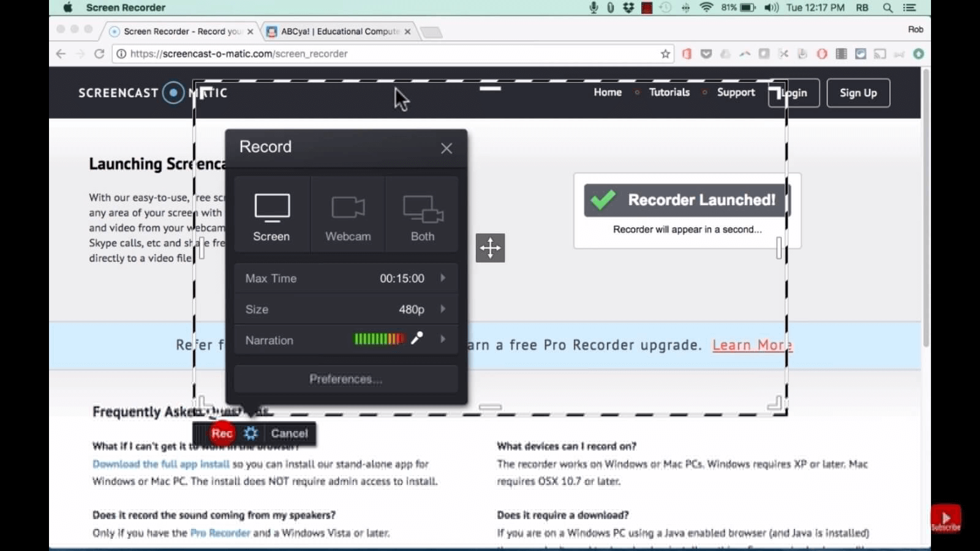Switch to Screen Recorder browser tab

click(182, 31)
